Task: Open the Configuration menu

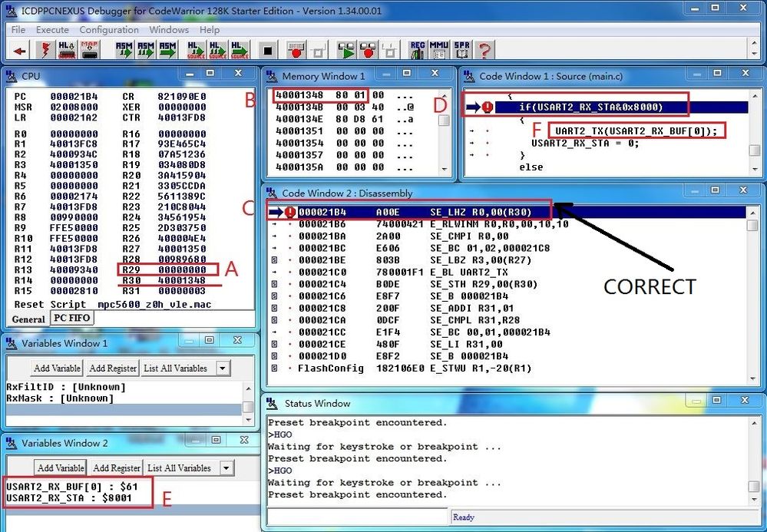Action: 109,30
